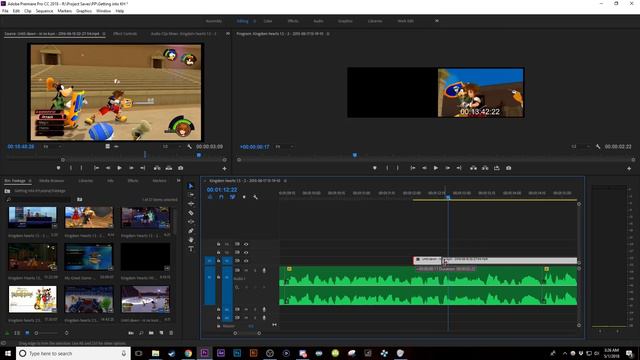Viewport: 640px width, 360px height.
Task: Select the Razor tool
Action: tap(191, 213)
